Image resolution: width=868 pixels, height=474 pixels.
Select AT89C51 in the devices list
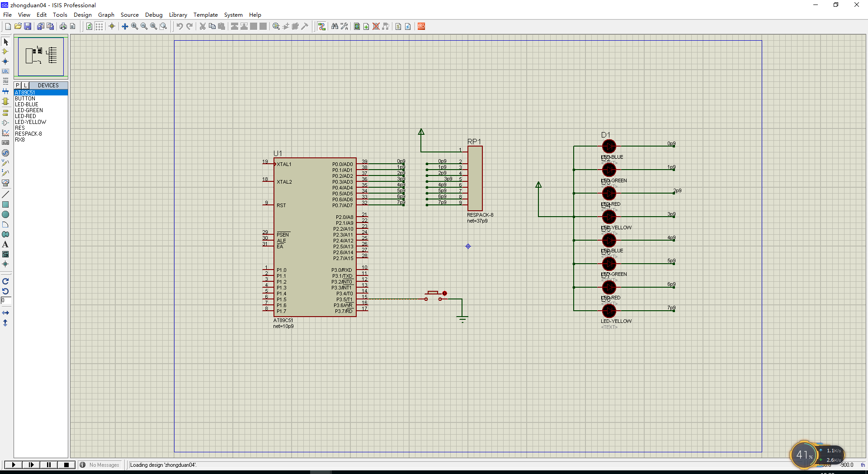[41, 92]
